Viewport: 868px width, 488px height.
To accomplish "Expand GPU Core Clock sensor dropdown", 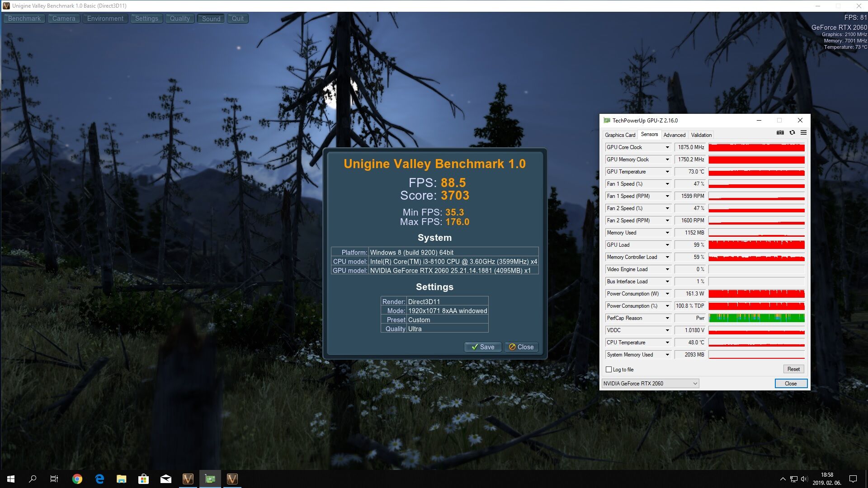I will (x=667, y=147).
